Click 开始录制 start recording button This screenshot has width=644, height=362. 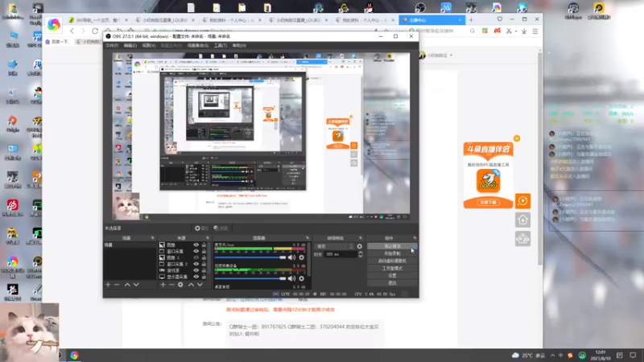[392, 253]
